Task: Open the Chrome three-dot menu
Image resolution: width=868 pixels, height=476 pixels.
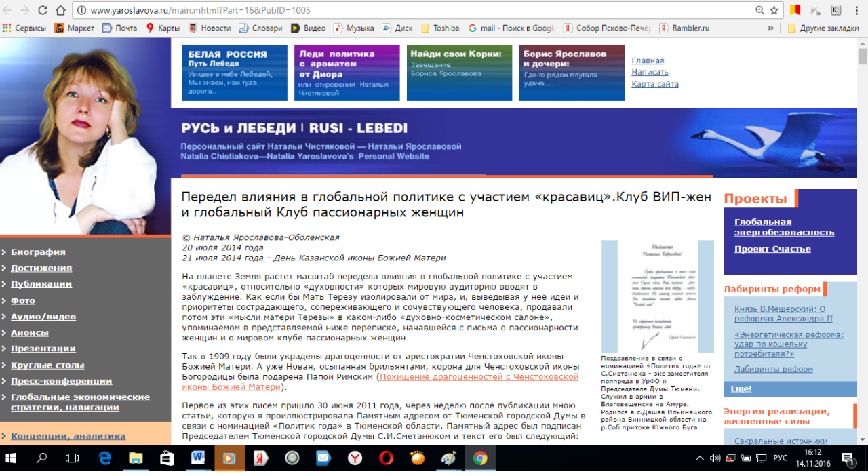Action: pyautogui.click(x=859, y=11)
